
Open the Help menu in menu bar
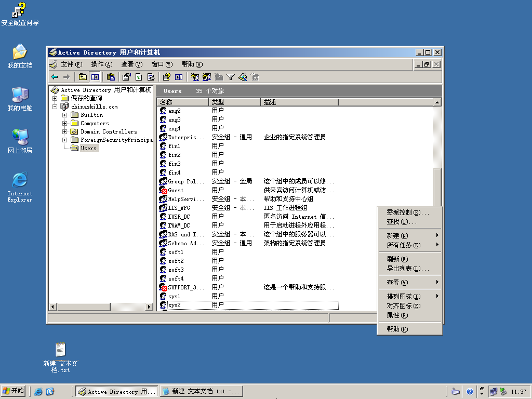192,64
